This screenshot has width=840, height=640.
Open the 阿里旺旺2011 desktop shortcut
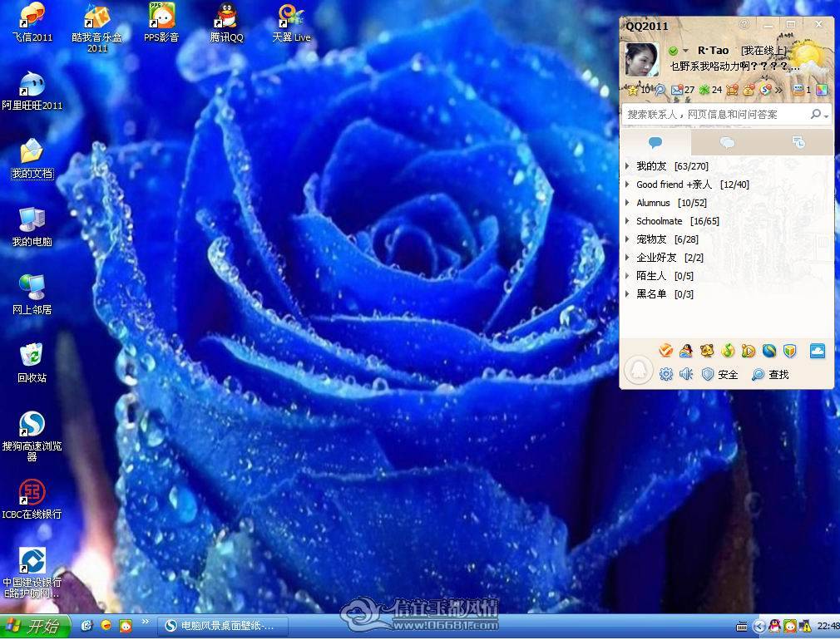pyautogui.click(x=32, y=91)
